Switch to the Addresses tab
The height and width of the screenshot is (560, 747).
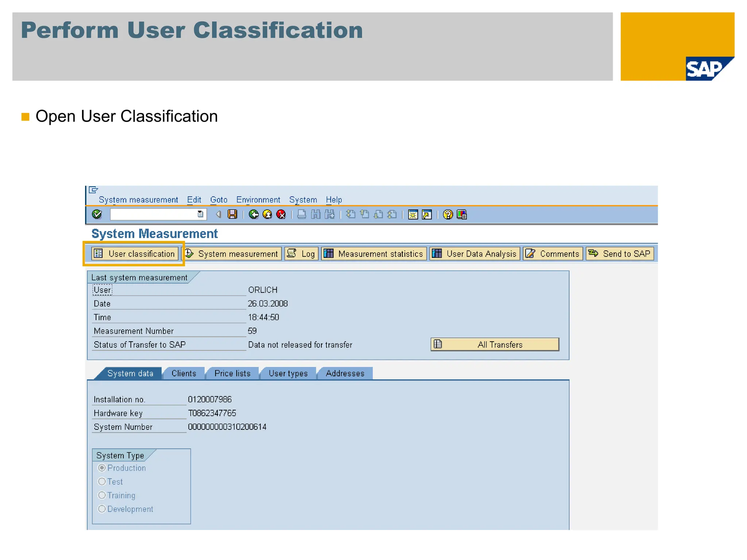[345, 373]
